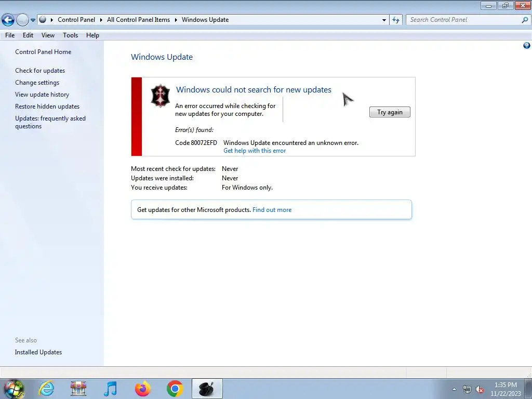Open Updates: frequently asked questions

point(50,122)
